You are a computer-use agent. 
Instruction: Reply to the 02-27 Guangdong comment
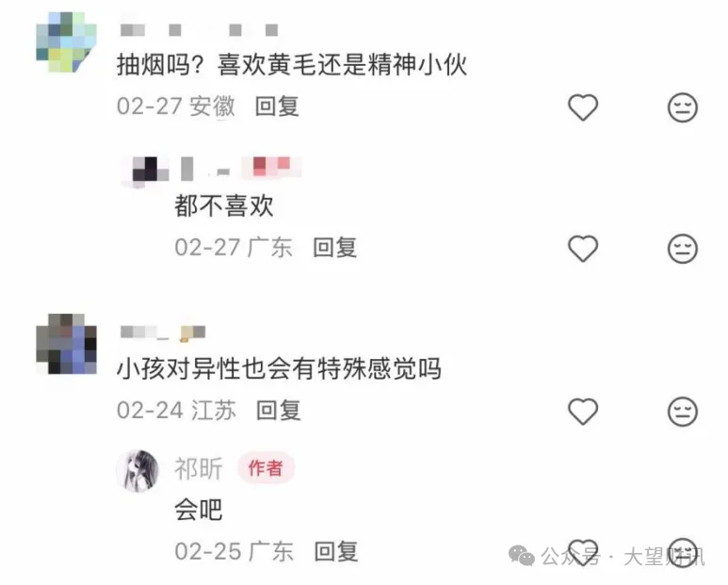334,248
